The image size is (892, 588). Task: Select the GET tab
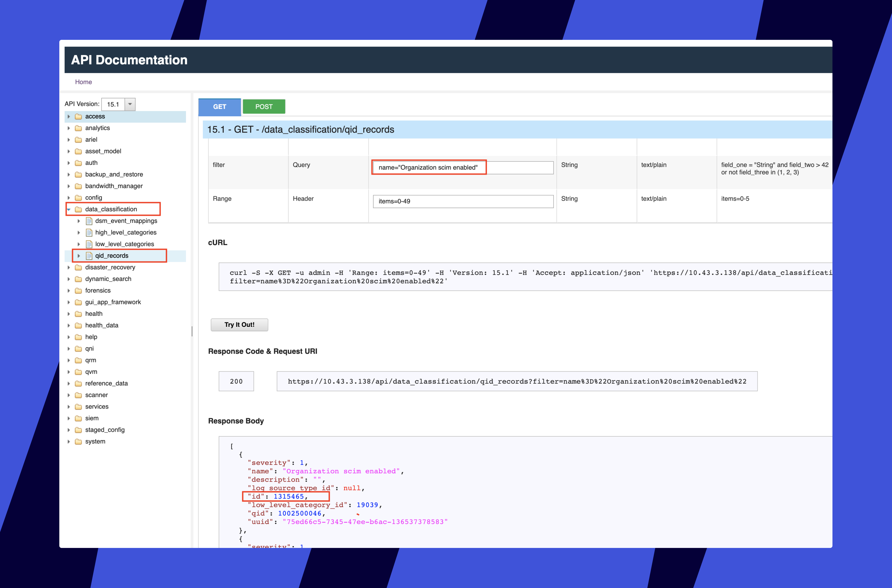click(219, 107)
